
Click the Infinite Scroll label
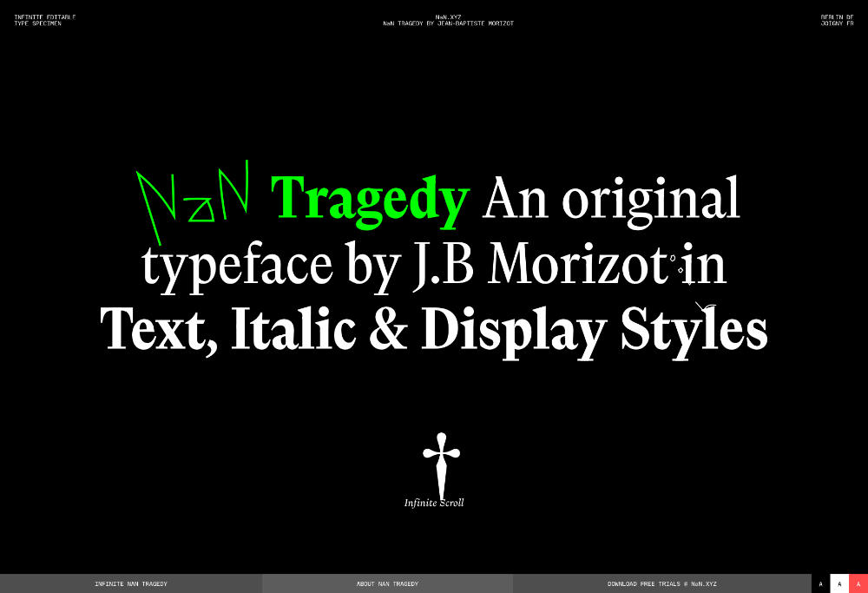pos(434,503)
